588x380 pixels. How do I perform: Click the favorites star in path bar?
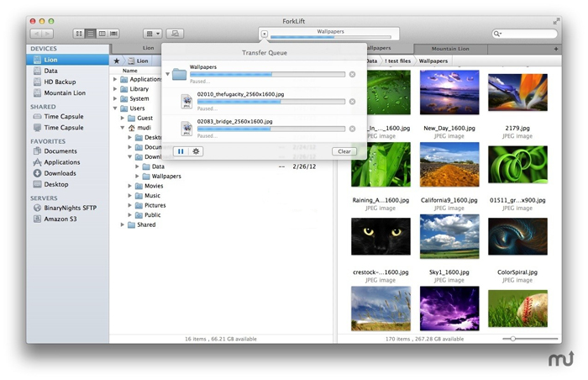[x=117, y=61]
